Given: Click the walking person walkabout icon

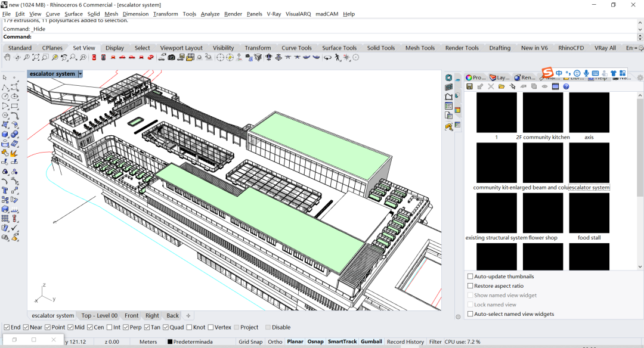Looking at the screenshot, I should [338, 58].
